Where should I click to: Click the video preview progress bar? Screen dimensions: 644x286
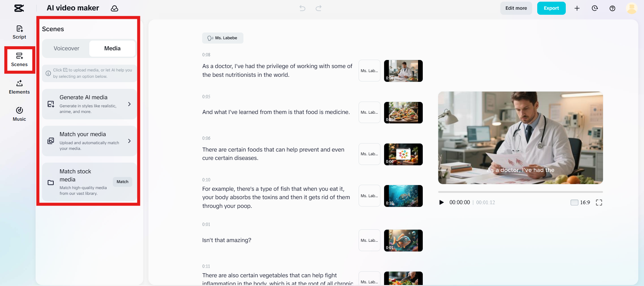520,192
